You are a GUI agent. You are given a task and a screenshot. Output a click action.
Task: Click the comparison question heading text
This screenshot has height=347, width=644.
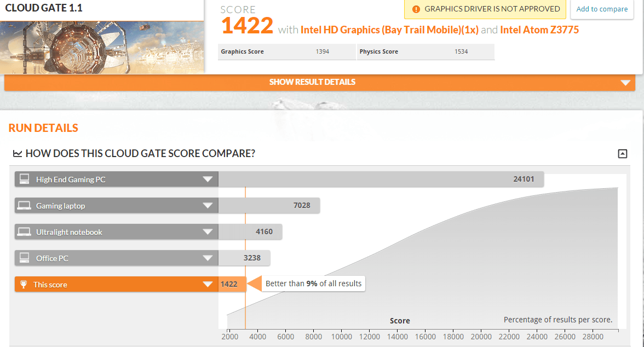pyautogui.click(x=140, y=154)
